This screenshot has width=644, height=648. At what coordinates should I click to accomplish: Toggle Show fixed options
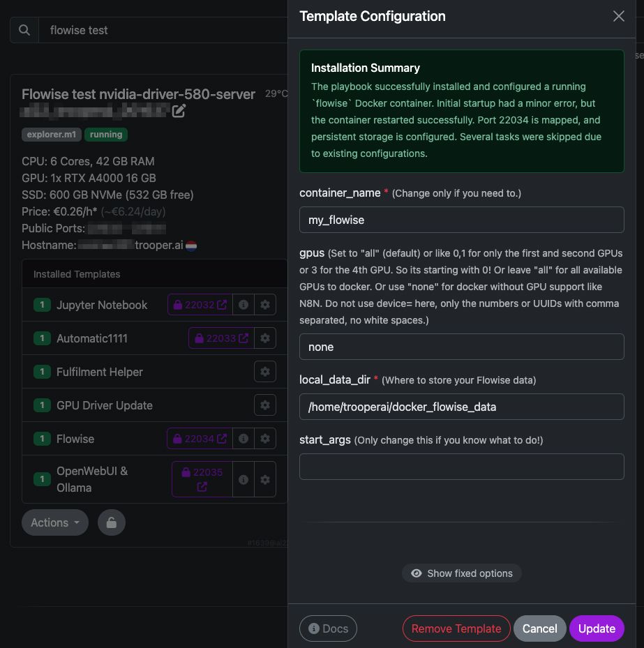[461, 573]
